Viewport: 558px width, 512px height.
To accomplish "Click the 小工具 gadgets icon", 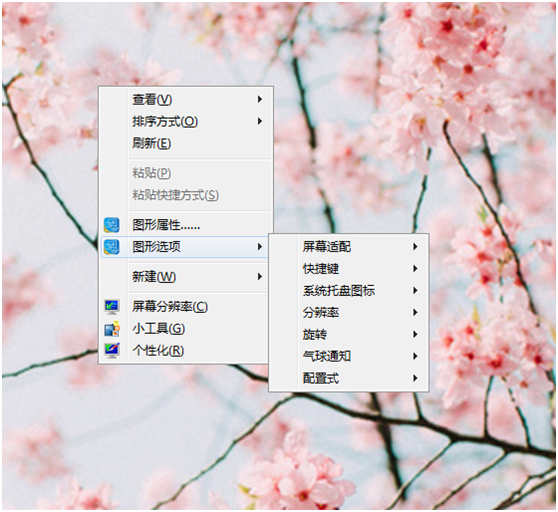I will coord(112,329).
